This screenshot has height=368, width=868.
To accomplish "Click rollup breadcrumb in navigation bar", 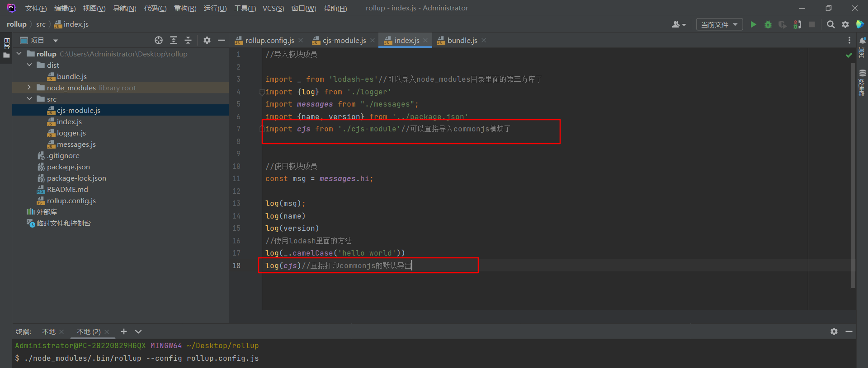I will pos(17,24).
